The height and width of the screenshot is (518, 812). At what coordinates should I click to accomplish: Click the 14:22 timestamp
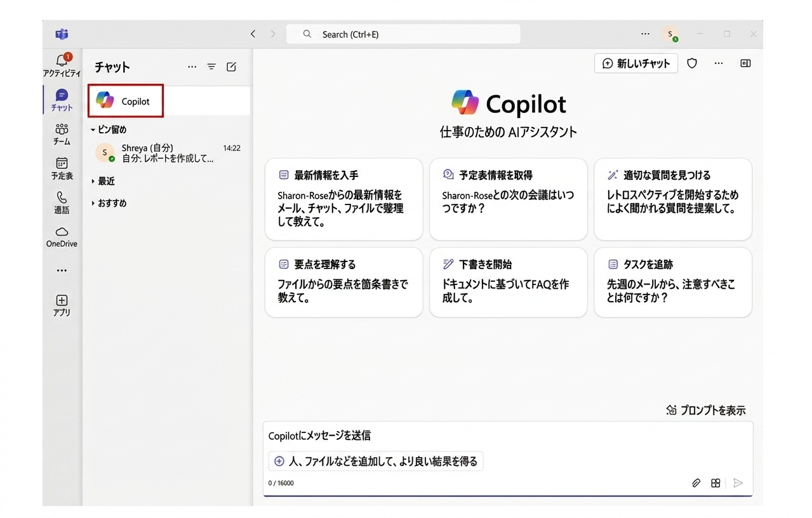tap(232, 148)
